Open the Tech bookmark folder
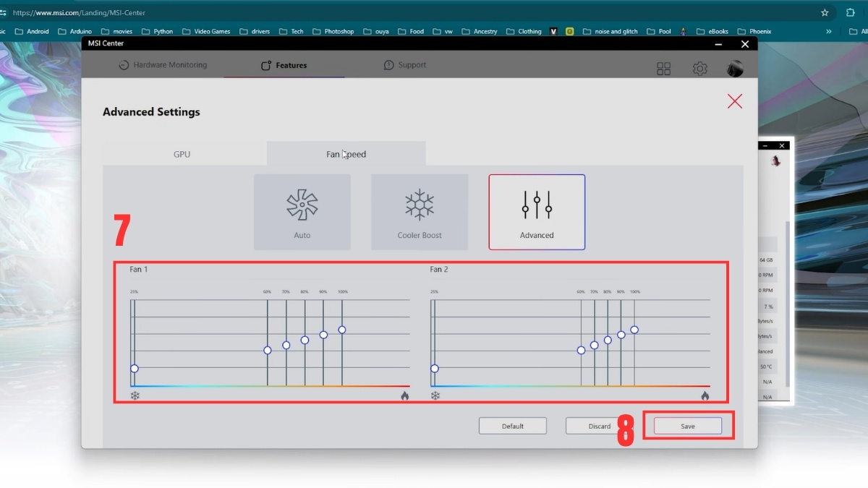This screenshot has width=868, height=488. tap(292, 31)
